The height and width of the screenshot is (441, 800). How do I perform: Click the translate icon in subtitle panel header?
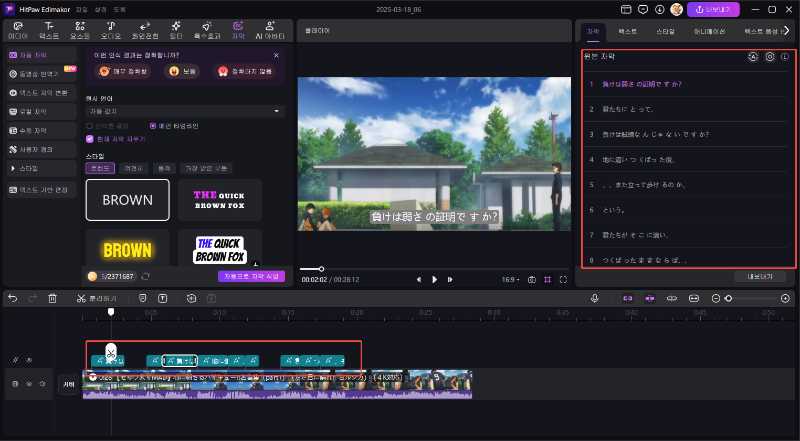[x=752, y=57]
